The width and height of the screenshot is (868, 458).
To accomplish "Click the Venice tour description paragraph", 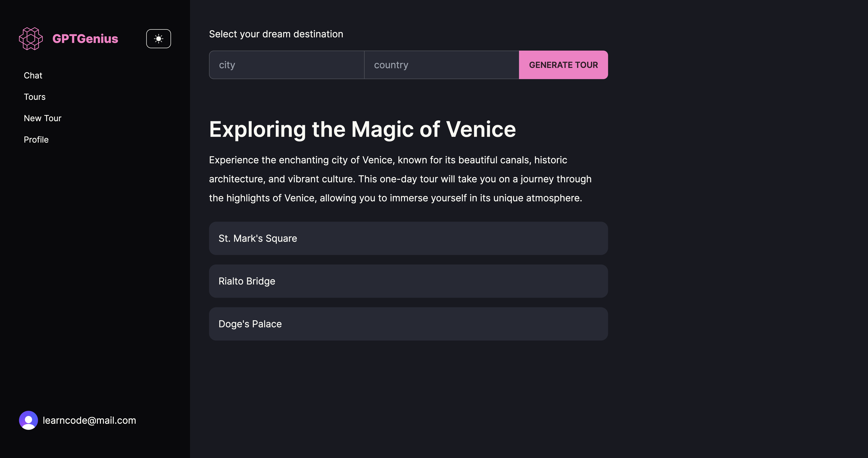I will (x=400, y=179).
